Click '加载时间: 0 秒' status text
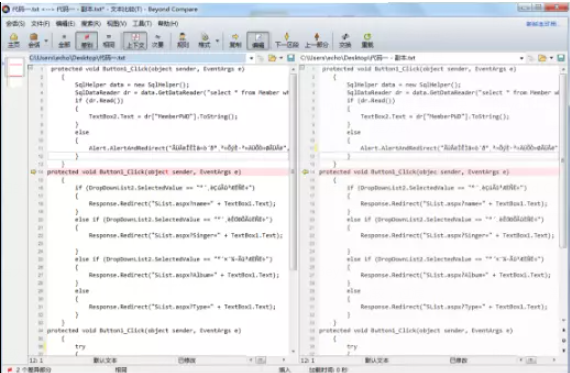 [328, 370]
